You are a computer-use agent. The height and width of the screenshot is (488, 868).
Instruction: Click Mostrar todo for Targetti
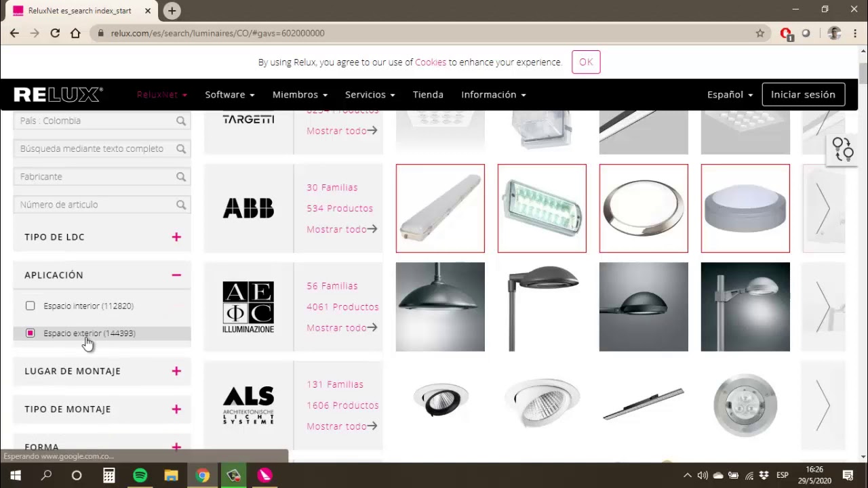pos(342,131)
